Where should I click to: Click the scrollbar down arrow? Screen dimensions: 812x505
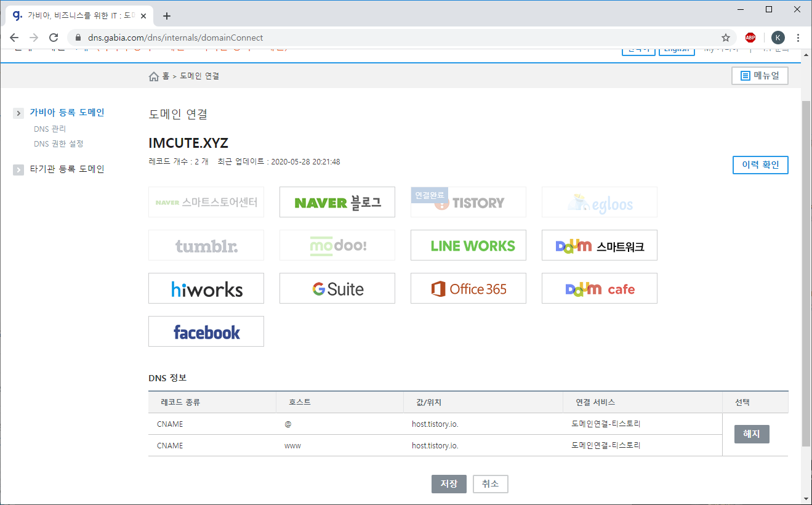806,498
